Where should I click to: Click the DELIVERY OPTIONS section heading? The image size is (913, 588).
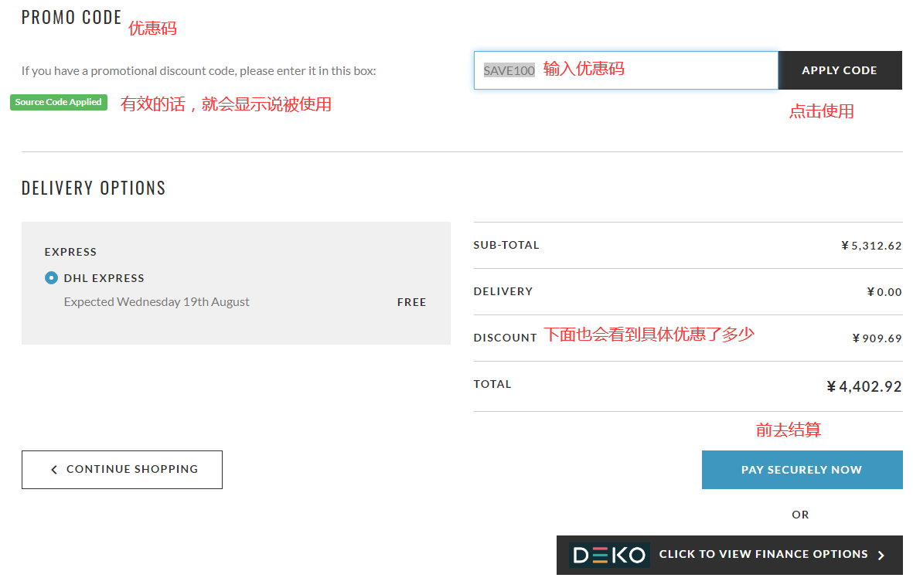[94, 188]
